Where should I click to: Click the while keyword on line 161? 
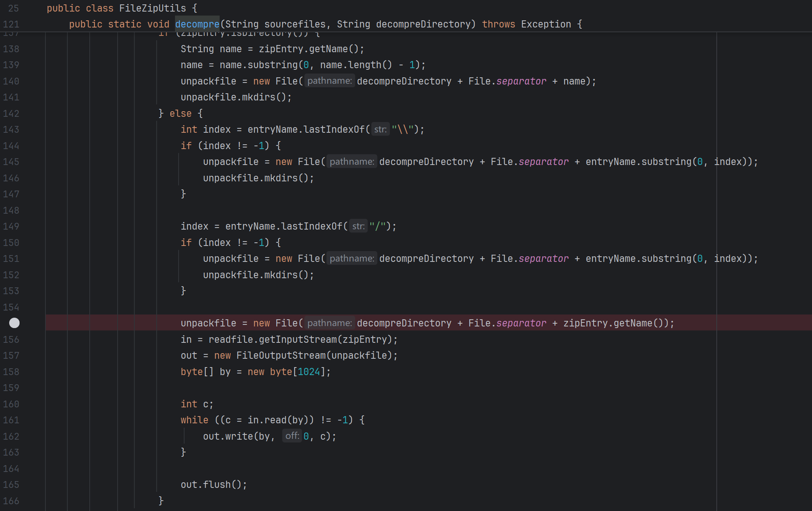(194, 420)
